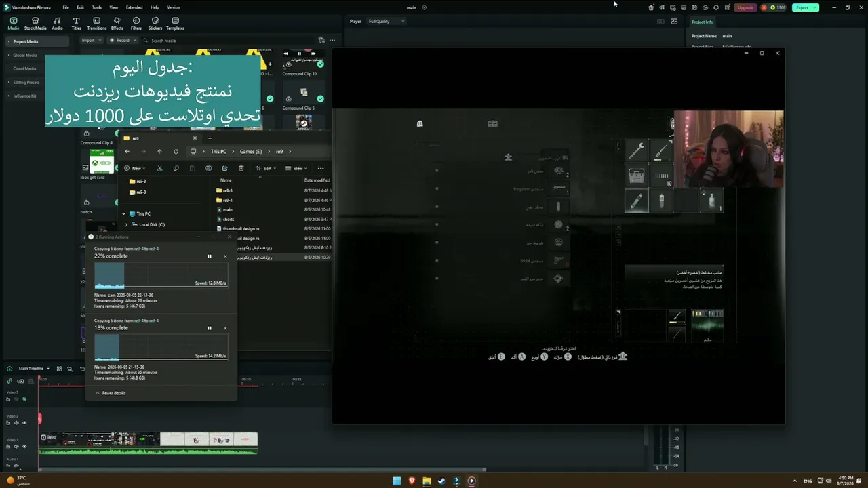Click the timeline horizontal scrollbar
Screen dimensions: 868x488
[x=263, y=469]
